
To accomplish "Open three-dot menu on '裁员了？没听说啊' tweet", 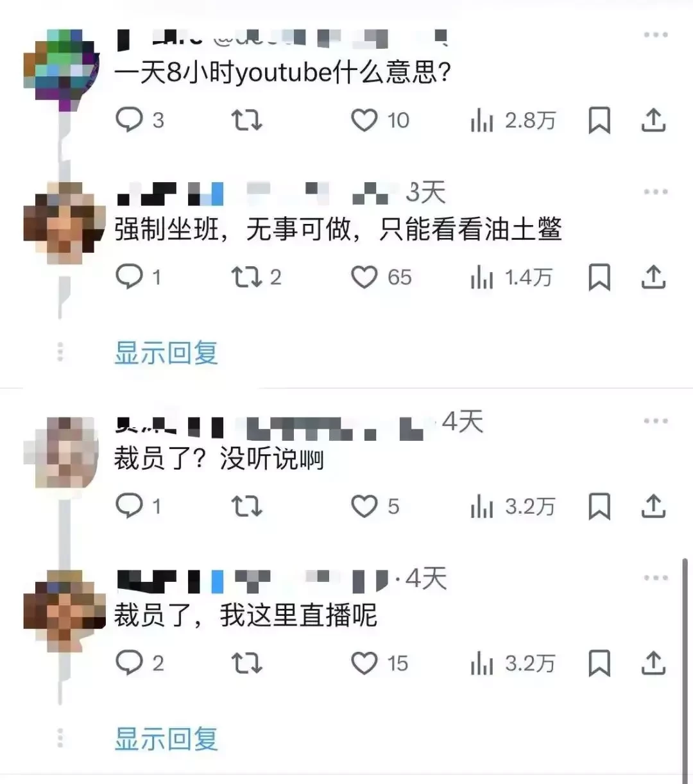I will coord(656,421).
